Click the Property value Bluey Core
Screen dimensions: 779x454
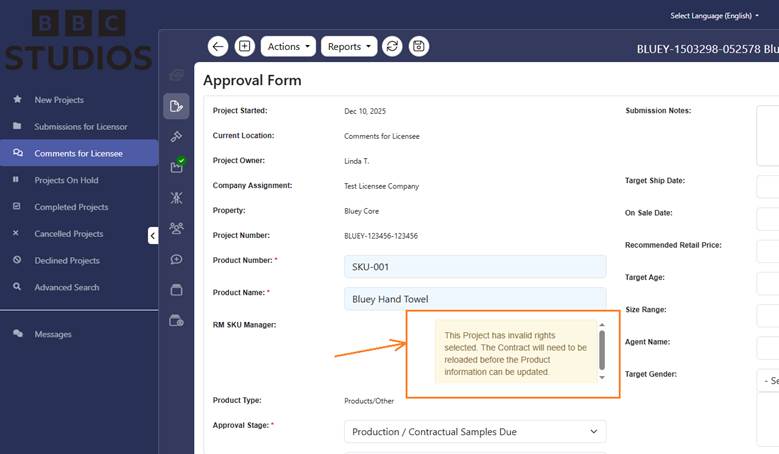click(x=361, y=211)
